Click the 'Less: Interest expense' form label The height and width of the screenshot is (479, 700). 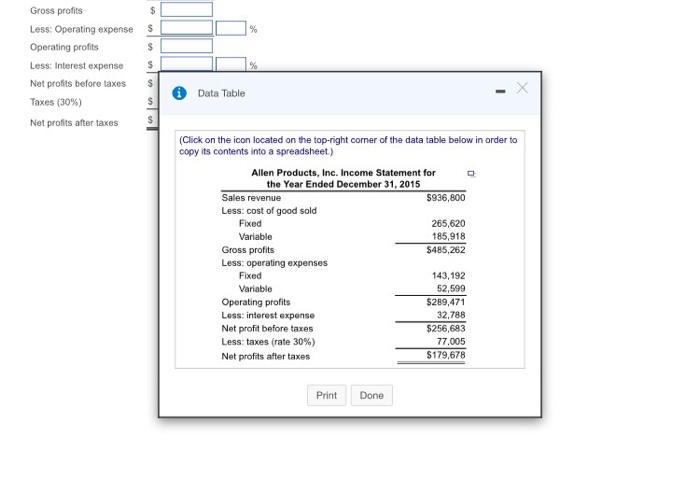76,66
